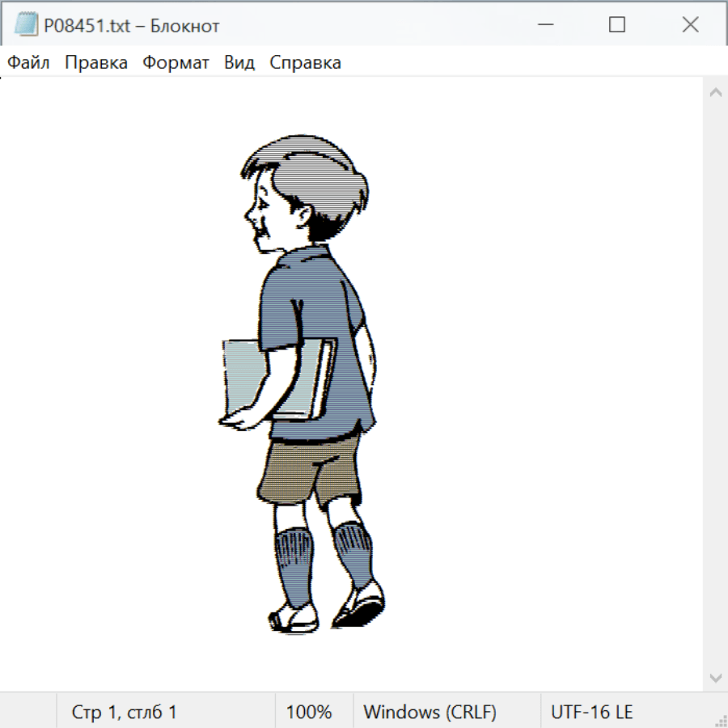
Task: Click the Стр 1, стлб 1 status indicator
Action: [125, 712]
